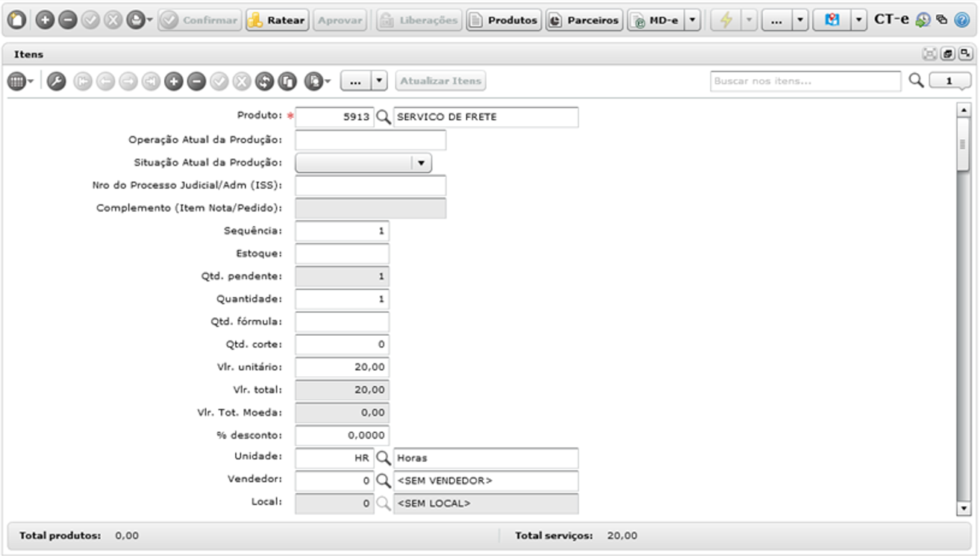Click the pop-out panel icon in Itens header
Image resolution: width=980 pixels, height=556 pixels.
point(965,54)
